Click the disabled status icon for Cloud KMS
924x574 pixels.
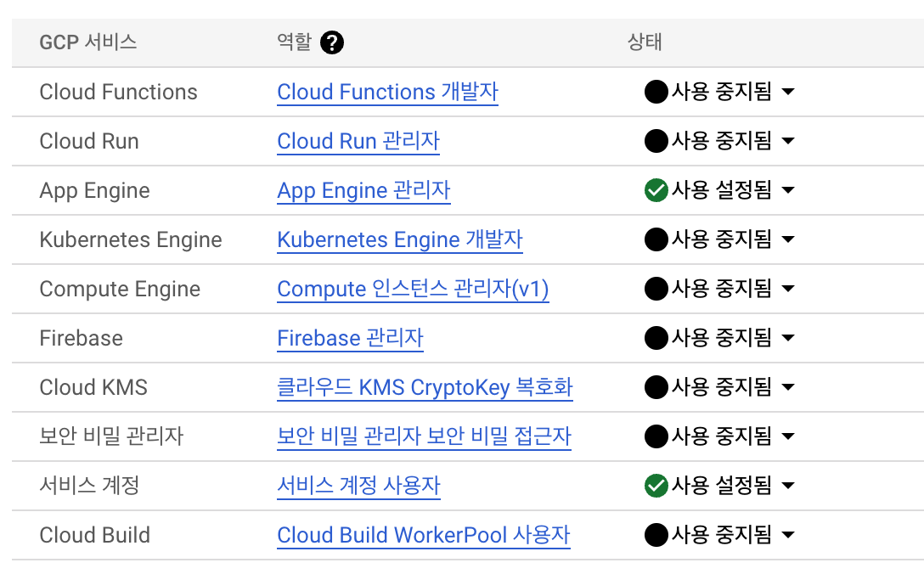(656, 386)
